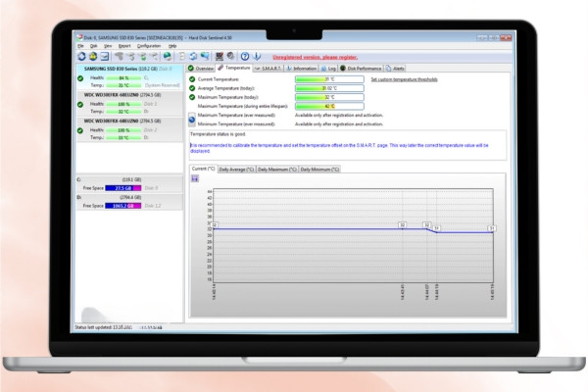This screenshot has height=392, width=588.
Task: Open the File menu
Action: pyautogui.click(x=80, y=46)
